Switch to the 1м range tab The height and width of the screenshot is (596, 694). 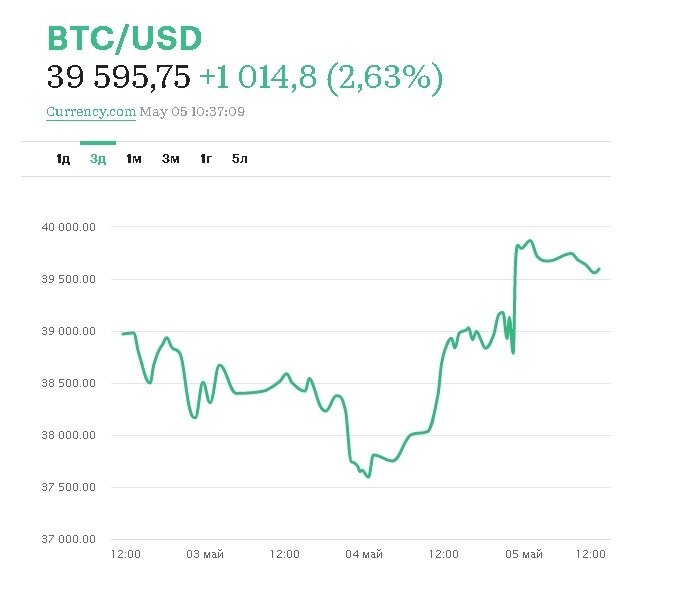coord(134,160)
